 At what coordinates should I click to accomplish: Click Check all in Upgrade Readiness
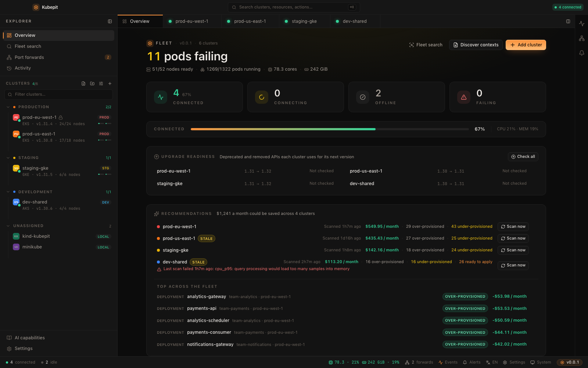[x=523, y=157]
